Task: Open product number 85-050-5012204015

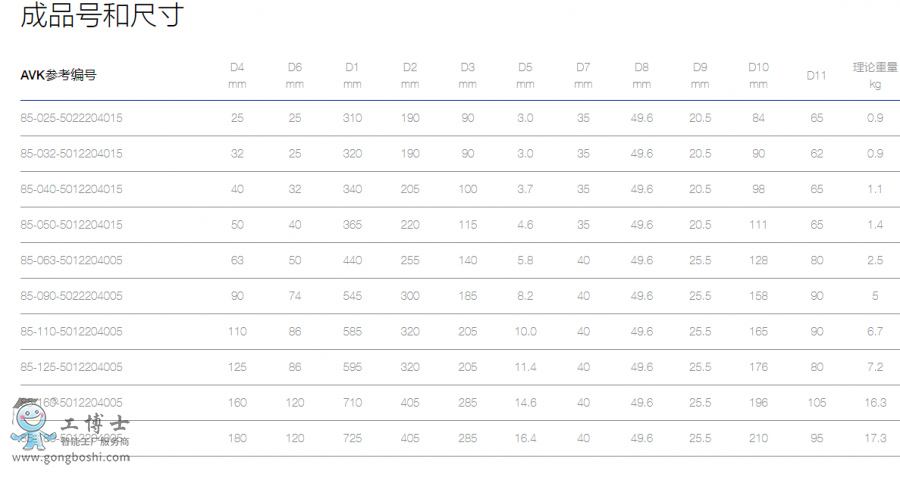Action: point(72,225)
